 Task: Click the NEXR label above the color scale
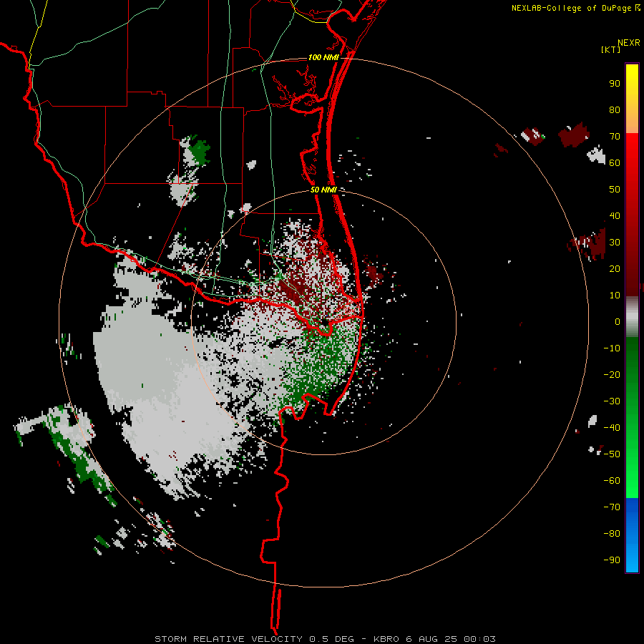point(629,43)
